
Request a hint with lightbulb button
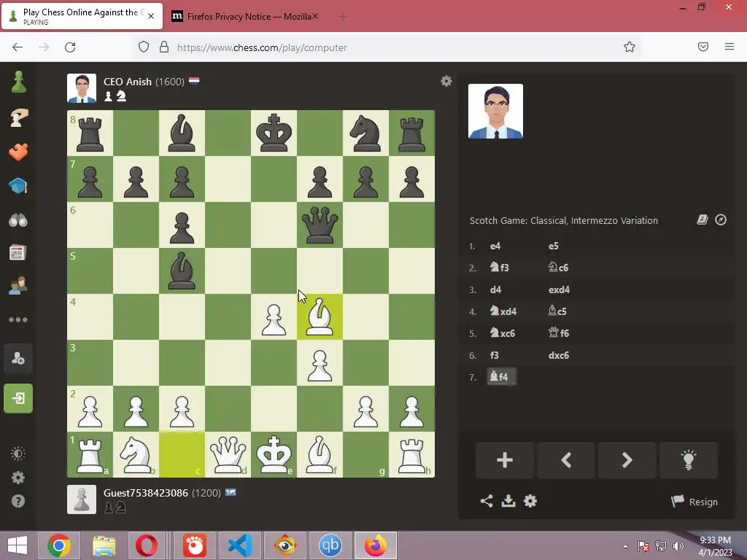pos(689,460)
